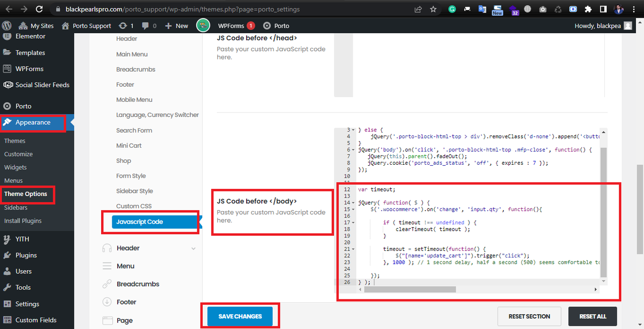
Task: Click the share page icon in address bar
Action: pos(418,9)
